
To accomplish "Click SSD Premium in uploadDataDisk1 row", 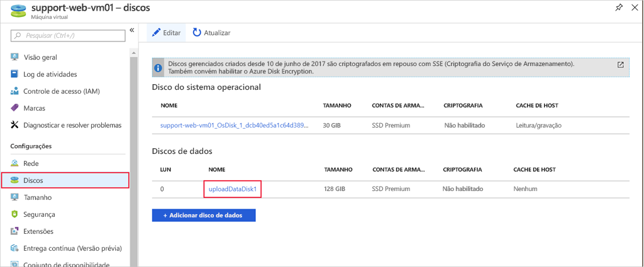I will click(391, 189).
